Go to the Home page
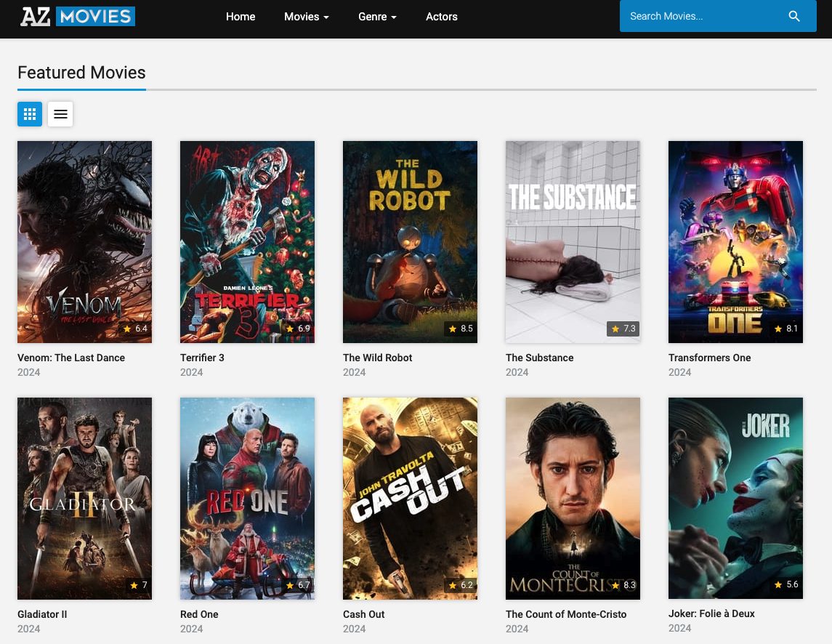This screenshot has height=644, width=832. (241, 17)
